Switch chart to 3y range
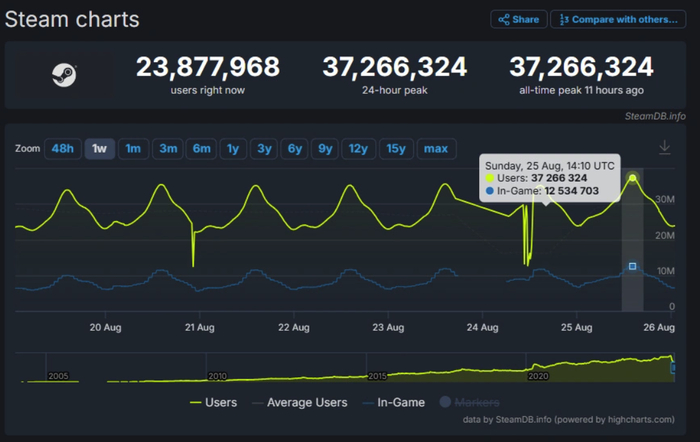The image size is (700, 442). point(264,149)
